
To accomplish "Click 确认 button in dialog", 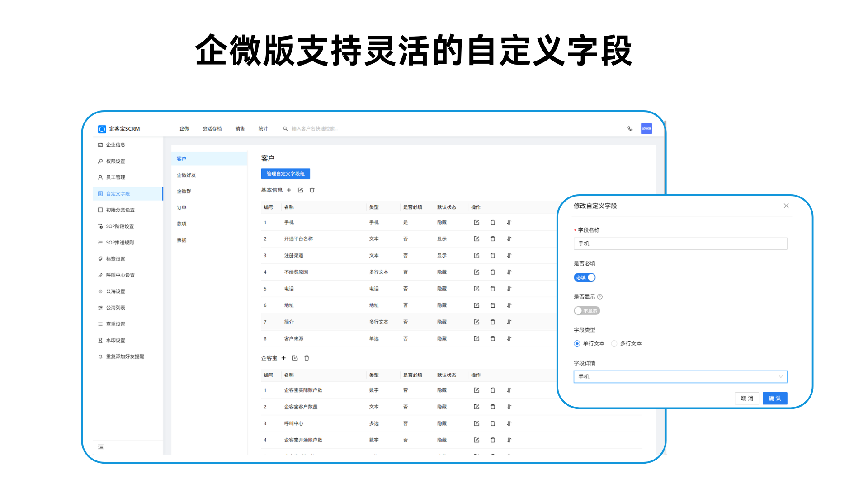I will point(774,399).
